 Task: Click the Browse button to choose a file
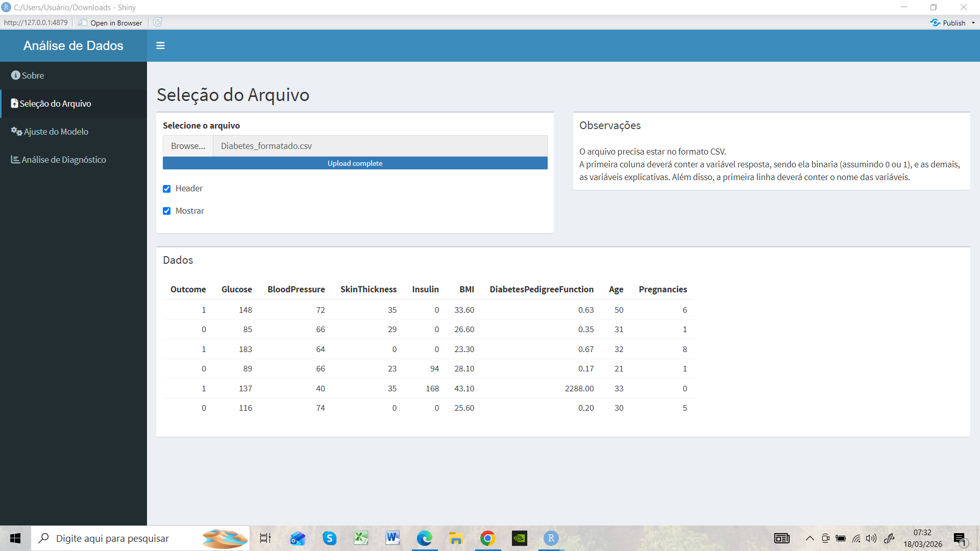coord(187,146)
